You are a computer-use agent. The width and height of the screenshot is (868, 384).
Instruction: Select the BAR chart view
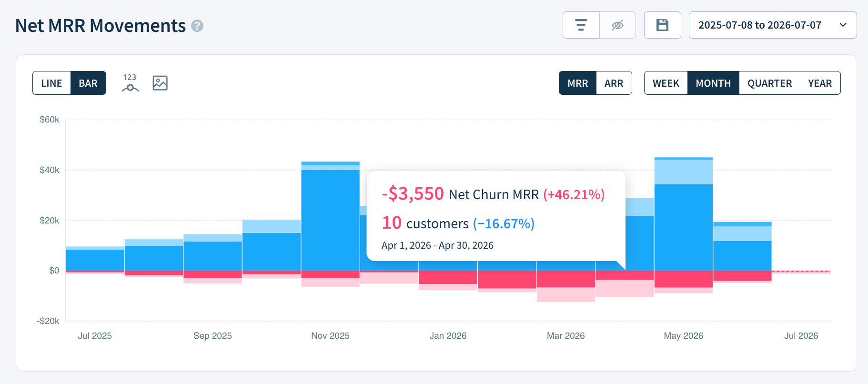[x=88, y=83]
